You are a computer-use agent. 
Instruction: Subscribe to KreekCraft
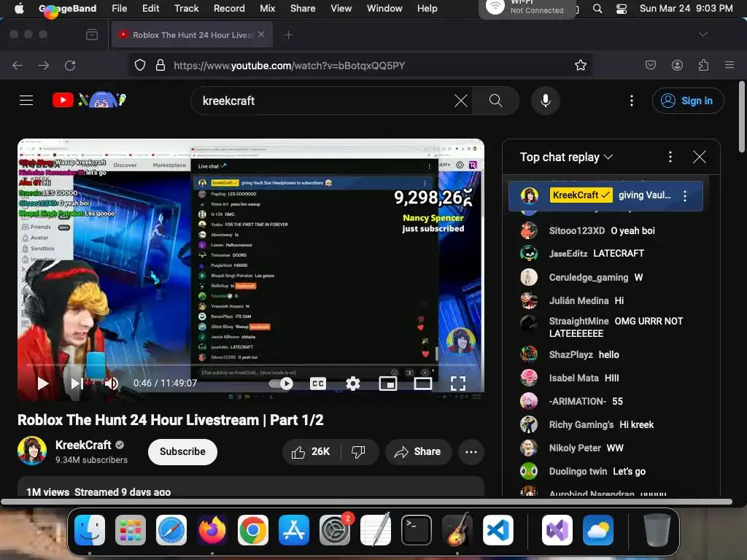(182, 451)
